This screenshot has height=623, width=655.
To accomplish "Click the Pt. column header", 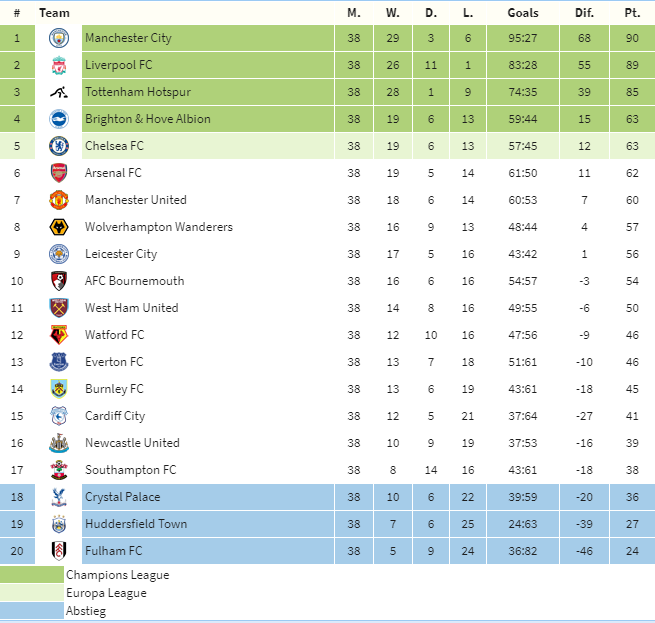I will coord(632,13).
